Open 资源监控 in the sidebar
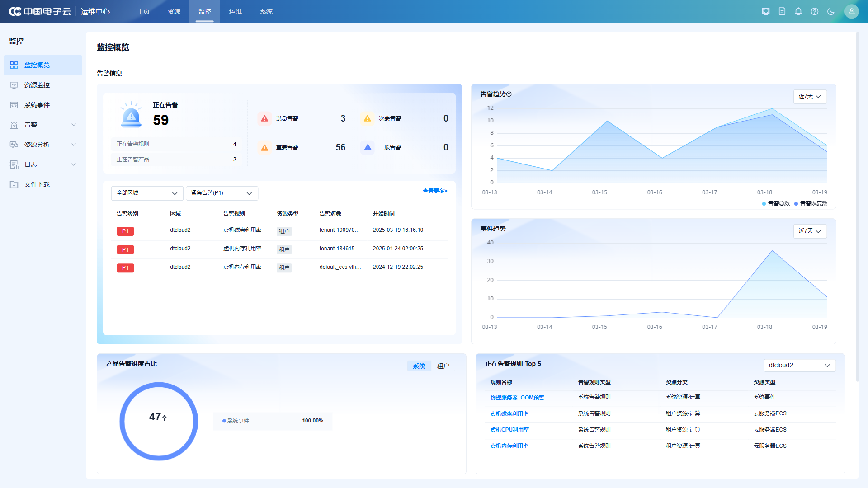 pos(43,85)
